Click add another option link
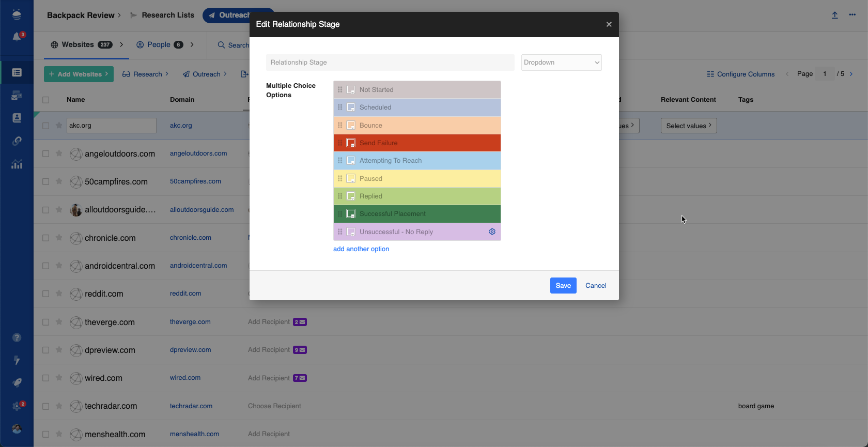Screen dimensions: 868x447 [x=361, y=249]
